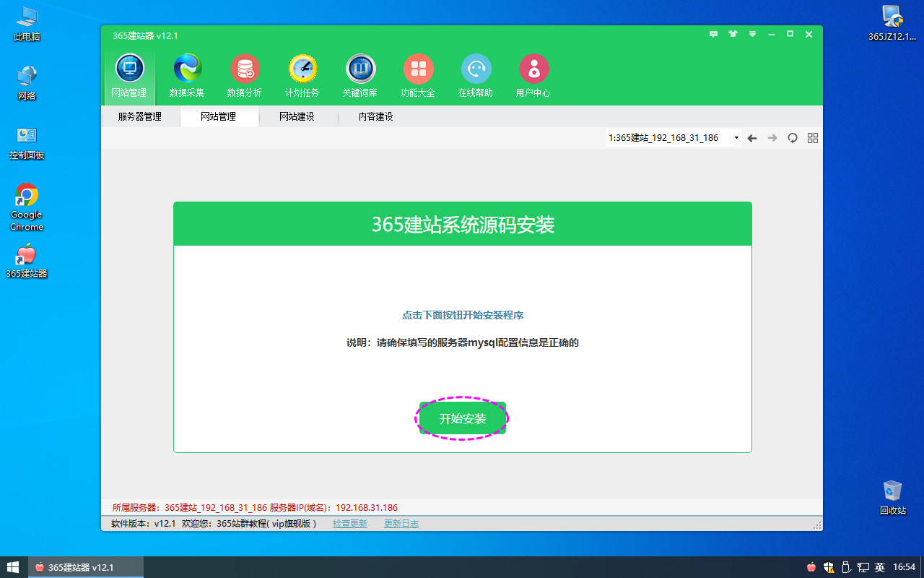Switch to the 内容建设 tab
Screen dimensions: 924x578
[x=376, y=116]
